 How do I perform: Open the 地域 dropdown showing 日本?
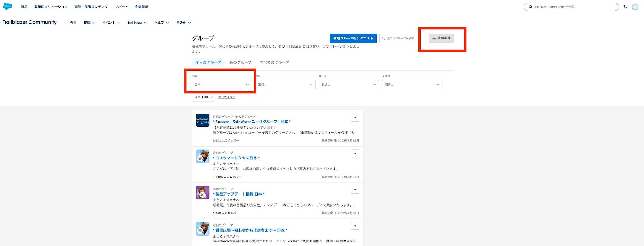click(222, 85)
